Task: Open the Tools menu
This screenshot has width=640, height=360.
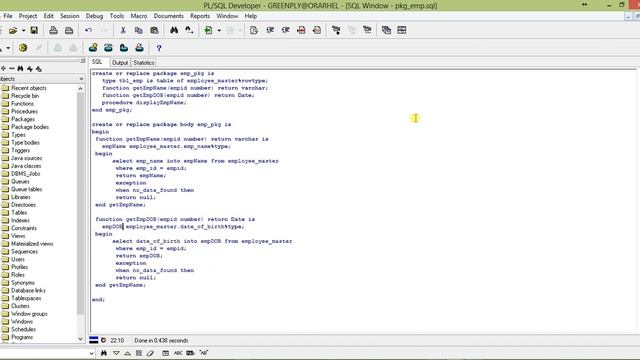Action: tap(117, 16)
